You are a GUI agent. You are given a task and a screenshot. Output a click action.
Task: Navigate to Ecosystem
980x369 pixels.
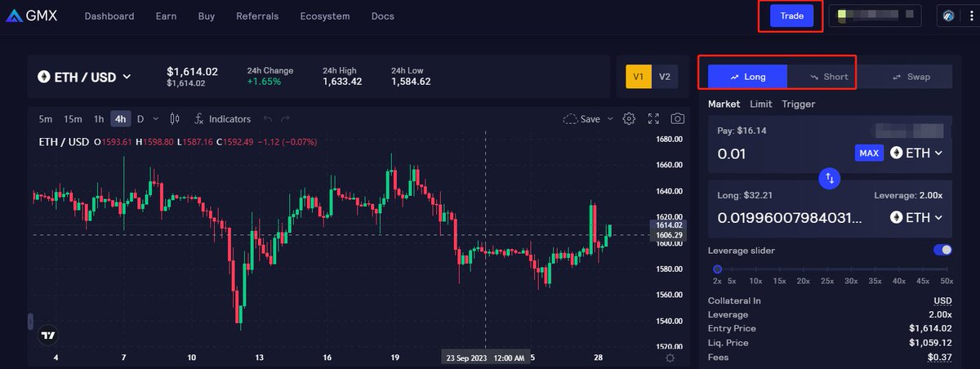(x=325, y=16)
